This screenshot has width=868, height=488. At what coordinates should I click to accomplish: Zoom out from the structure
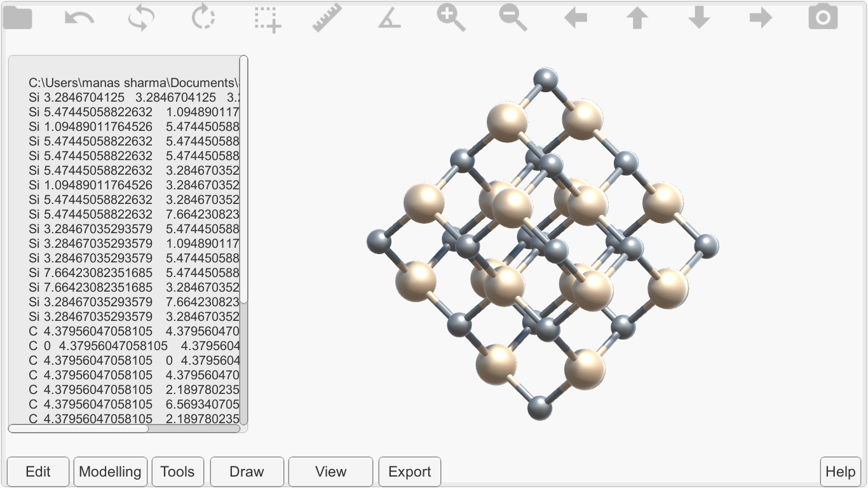513,17
